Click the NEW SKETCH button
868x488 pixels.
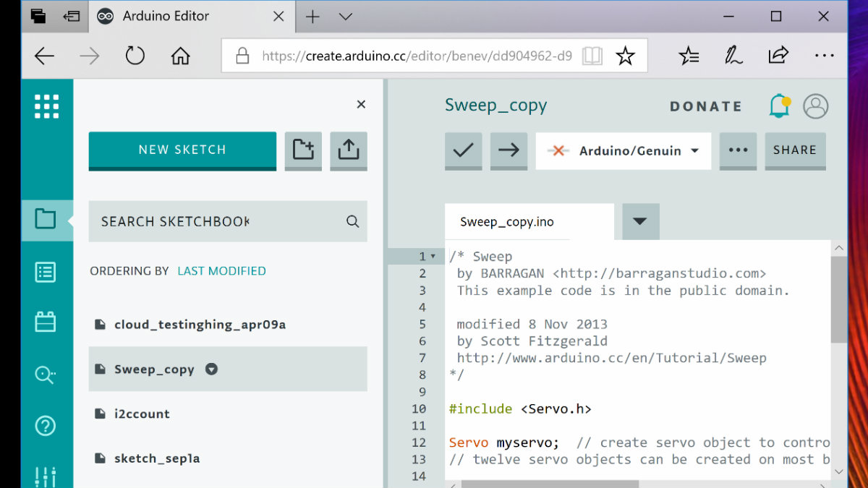point(182,150)
